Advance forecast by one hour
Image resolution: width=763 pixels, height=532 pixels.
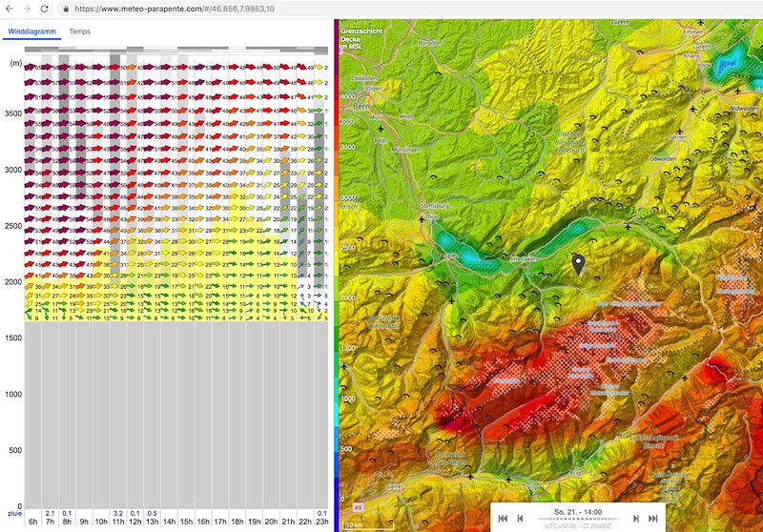(635, 518)
